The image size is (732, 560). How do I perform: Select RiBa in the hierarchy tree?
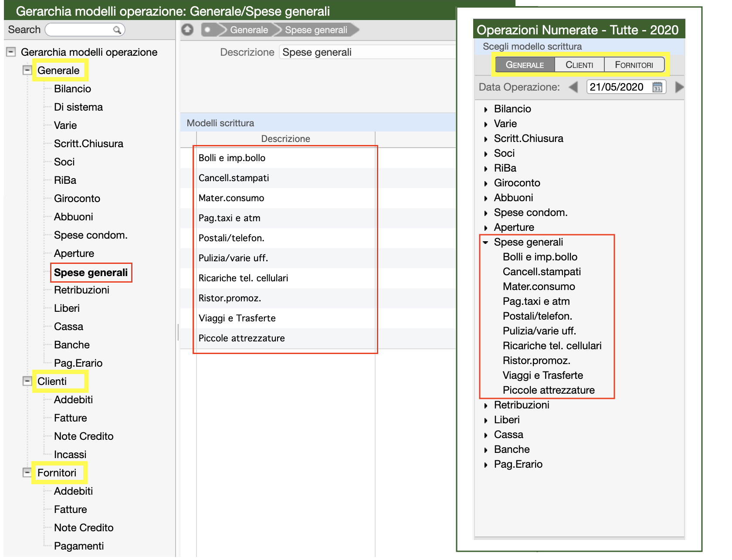point(65,180)
